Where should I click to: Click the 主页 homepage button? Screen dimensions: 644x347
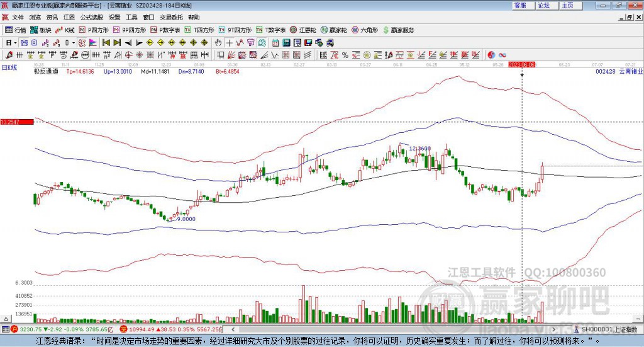tap(571, 5)
